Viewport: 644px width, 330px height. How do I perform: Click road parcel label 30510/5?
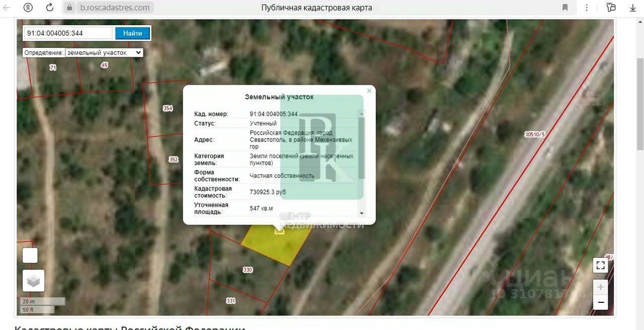(534, 135)
